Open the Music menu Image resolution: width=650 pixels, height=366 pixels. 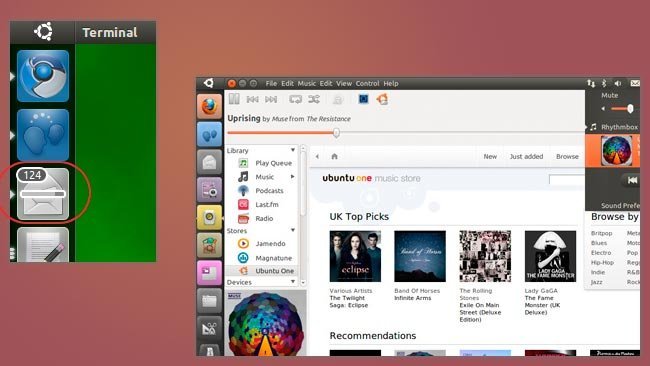coord(307,83)
